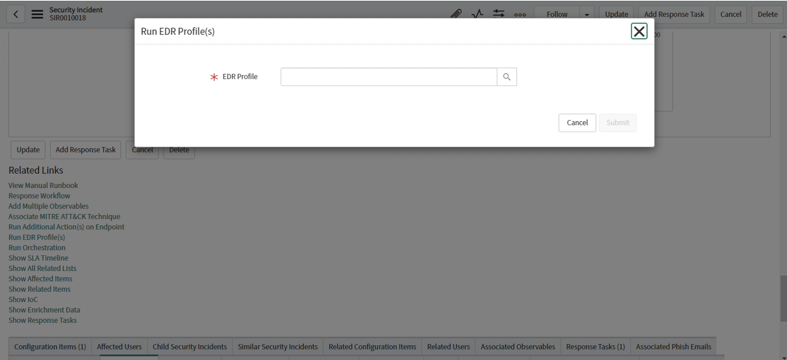The height and width of the screenshot is (360, 787).
Task: Open the Show Response Tasks link
Action: tap(43, 320)
